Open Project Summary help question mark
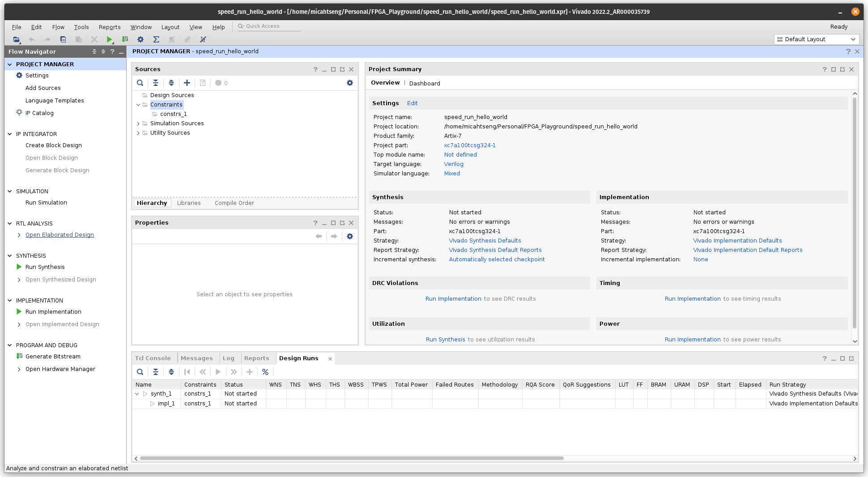868x477 pixels. [825, 69]
